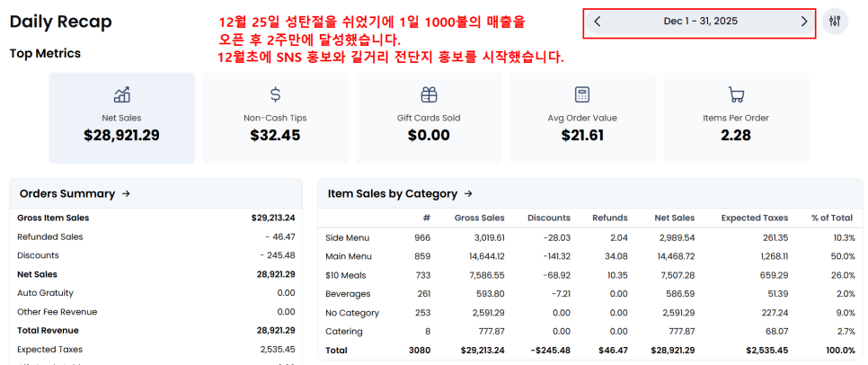
Task: Select the Net Sales metric card
Action: point(122,118)
